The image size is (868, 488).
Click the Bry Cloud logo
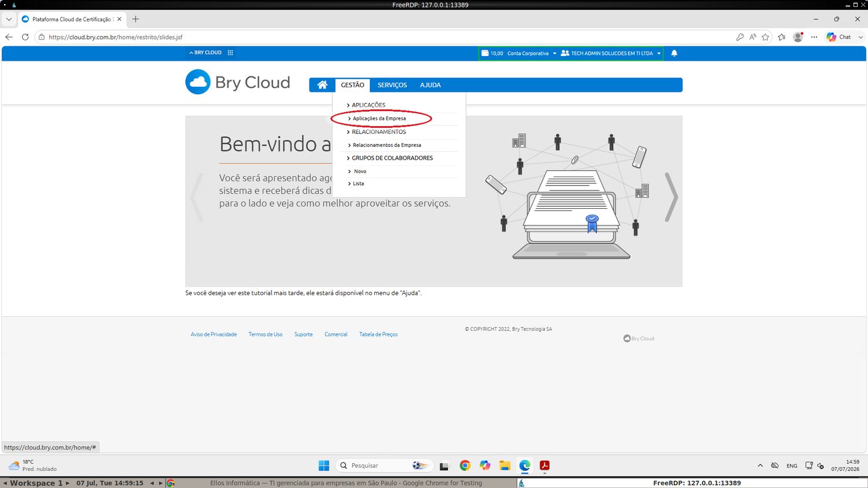point(238,82)
